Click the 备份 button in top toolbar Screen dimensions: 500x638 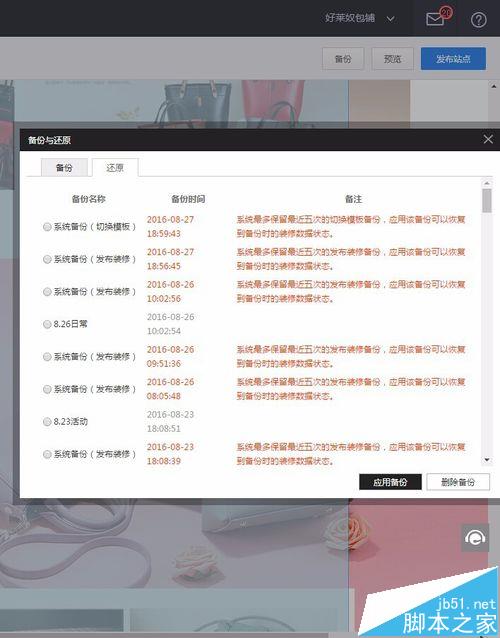coord(343,59)
